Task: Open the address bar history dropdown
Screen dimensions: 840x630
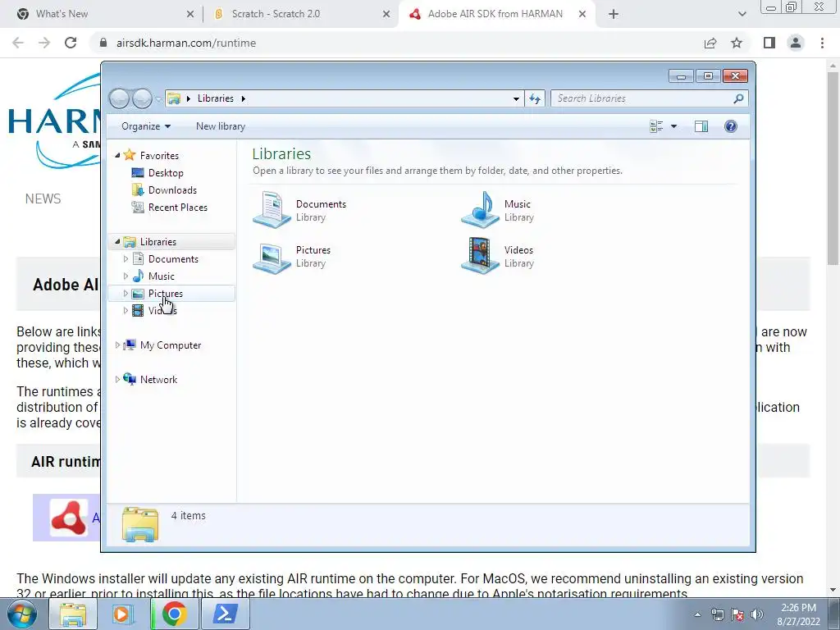Action: (516, 98)
